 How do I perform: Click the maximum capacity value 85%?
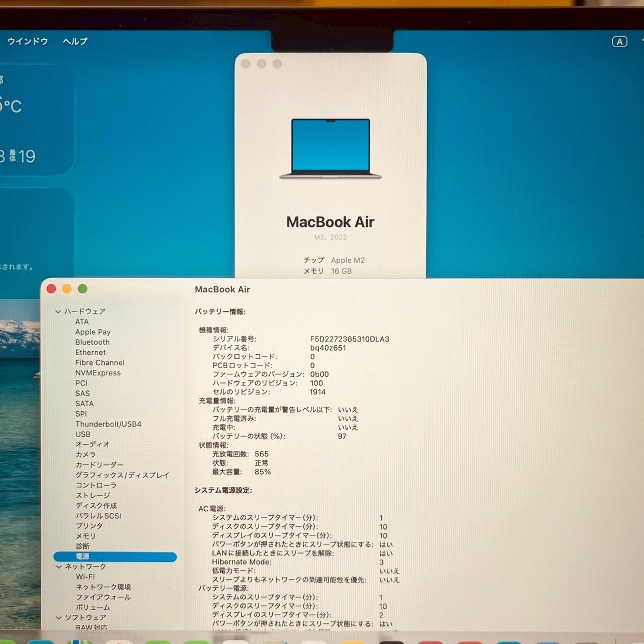(263, 472)
